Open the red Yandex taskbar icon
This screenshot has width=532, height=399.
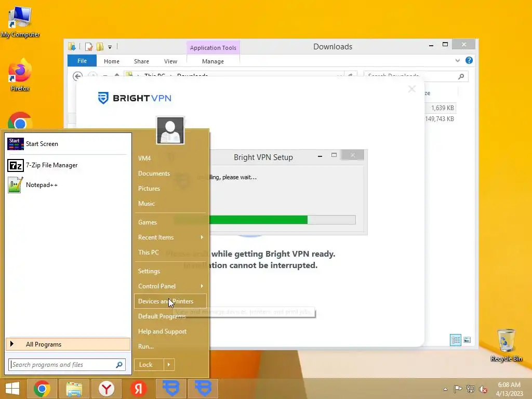pos(138,389)
